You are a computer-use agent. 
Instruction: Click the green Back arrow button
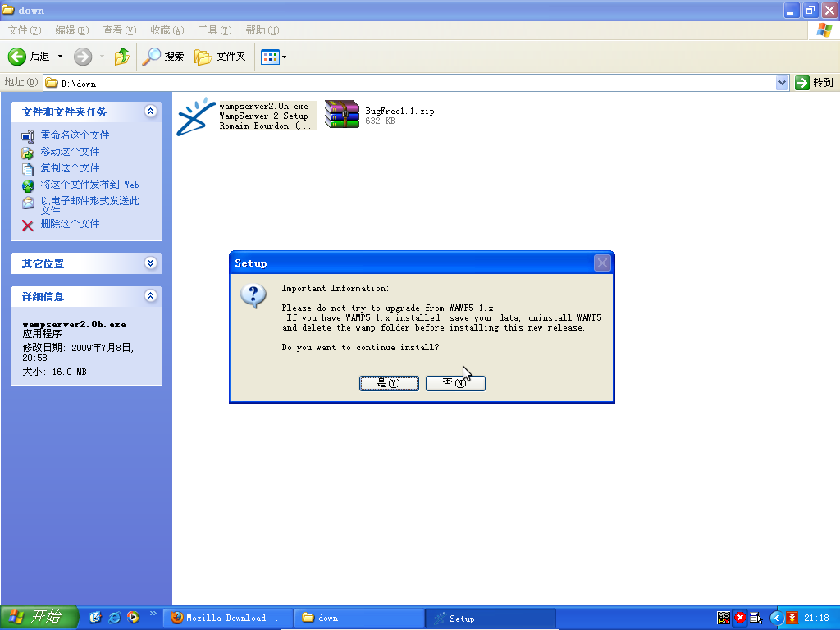(17, 57)
